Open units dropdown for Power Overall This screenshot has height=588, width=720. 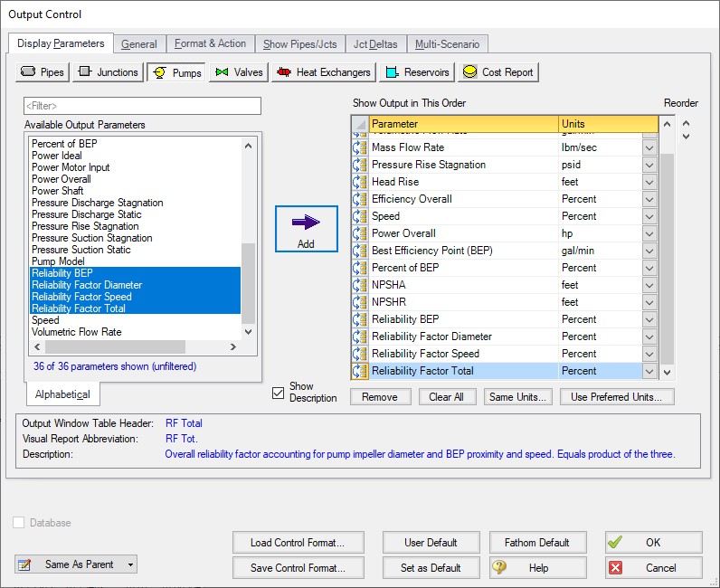click(x=649, y=233)
